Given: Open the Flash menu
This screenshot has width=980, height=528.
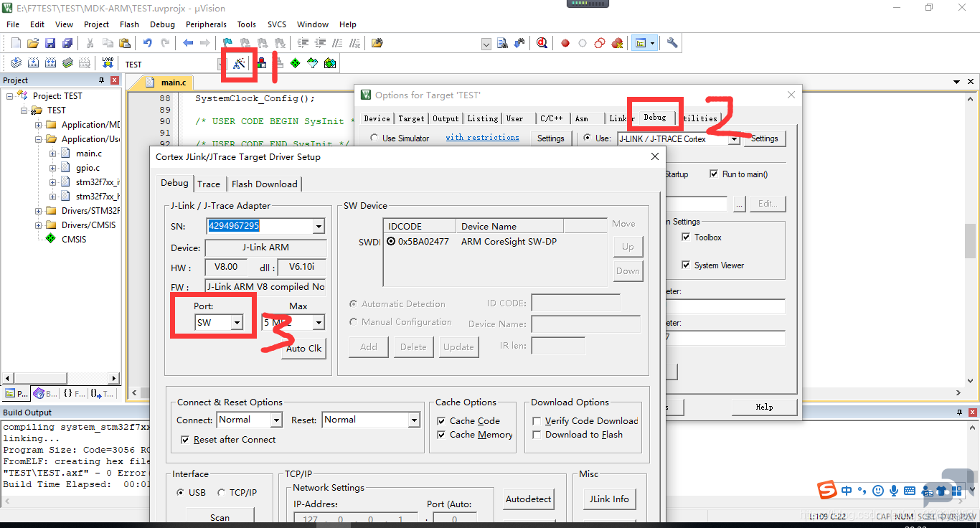Looking at the screenshot, I should [130, 24].
